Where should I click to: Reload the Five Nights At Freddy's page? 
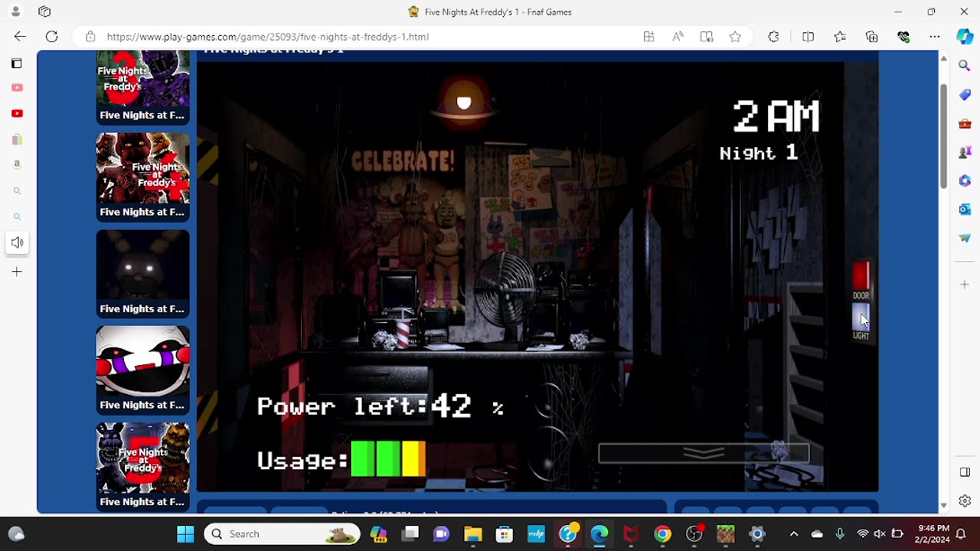51,37
